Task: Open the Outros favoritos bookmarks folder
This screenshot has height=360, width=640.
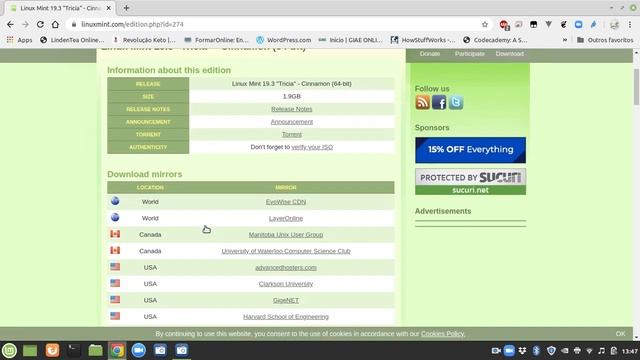Action: 605,40
